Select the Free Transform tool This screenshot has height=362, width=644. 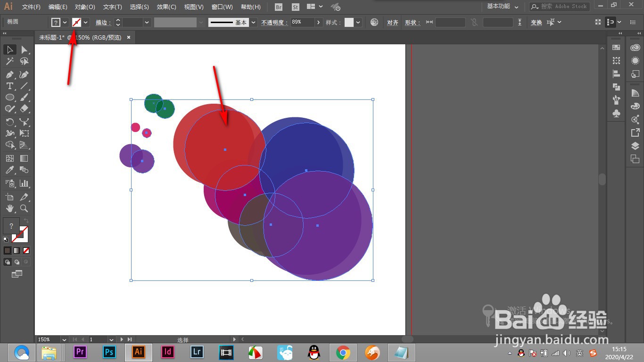click(24, 133)
